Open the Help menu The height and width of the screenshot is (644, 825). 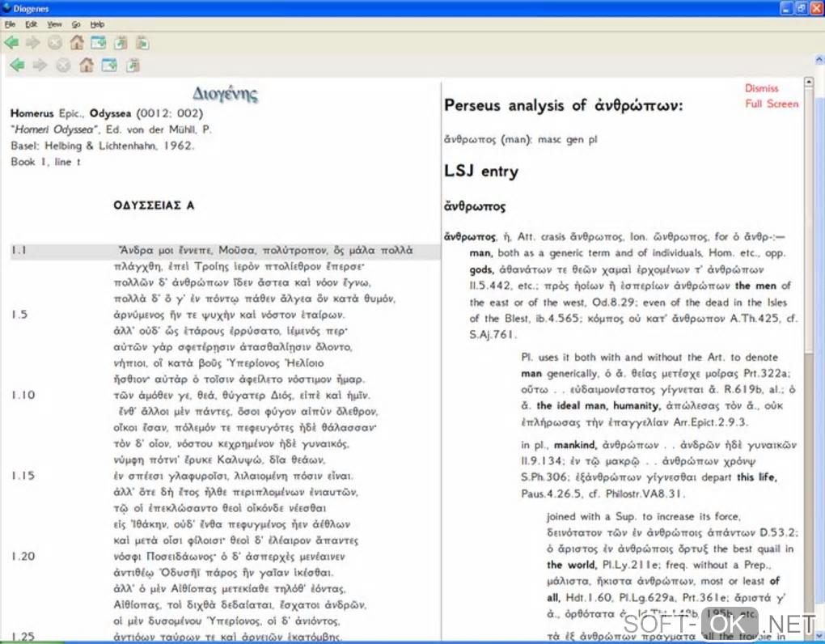click(97, 24)
